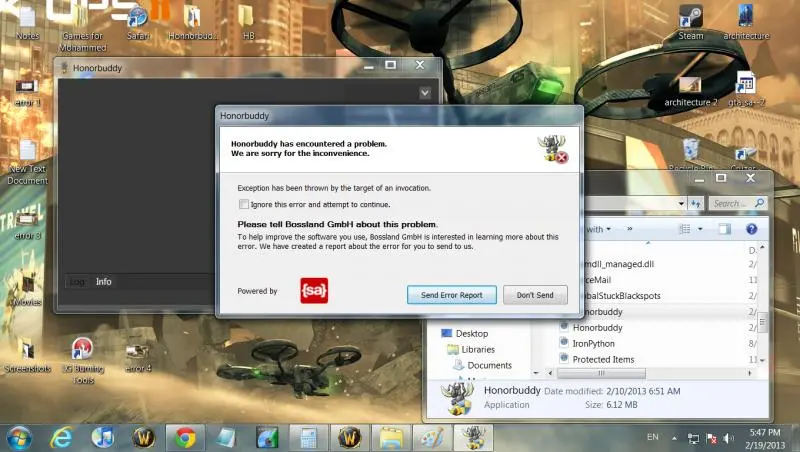Viewport: 800px width, 452px height.
Task: Open the architecture desktop icon
Action: (x=746, y=22)
